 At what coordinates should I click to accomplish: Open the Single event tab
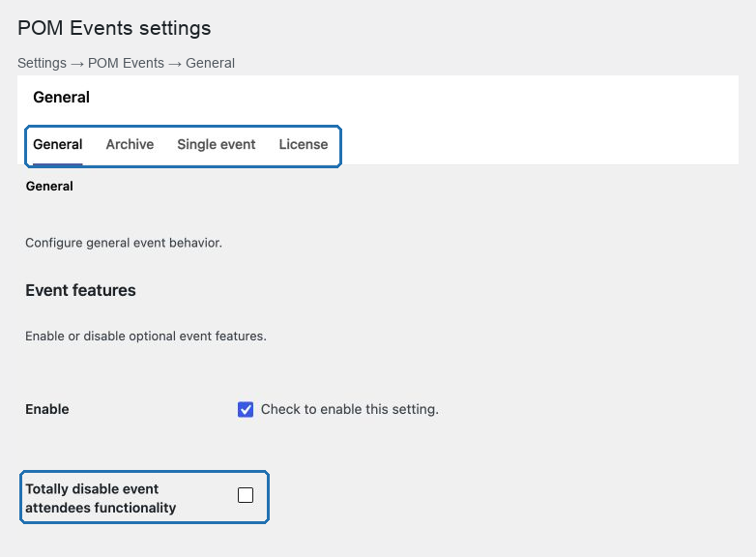[216, 145]
